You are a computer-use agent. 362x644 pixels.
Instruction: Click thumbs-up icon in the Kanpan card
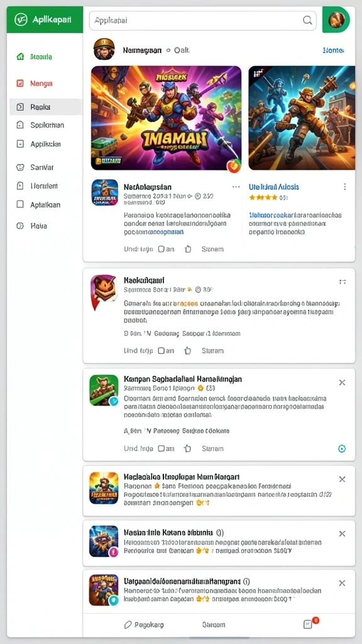coord(188,448)
